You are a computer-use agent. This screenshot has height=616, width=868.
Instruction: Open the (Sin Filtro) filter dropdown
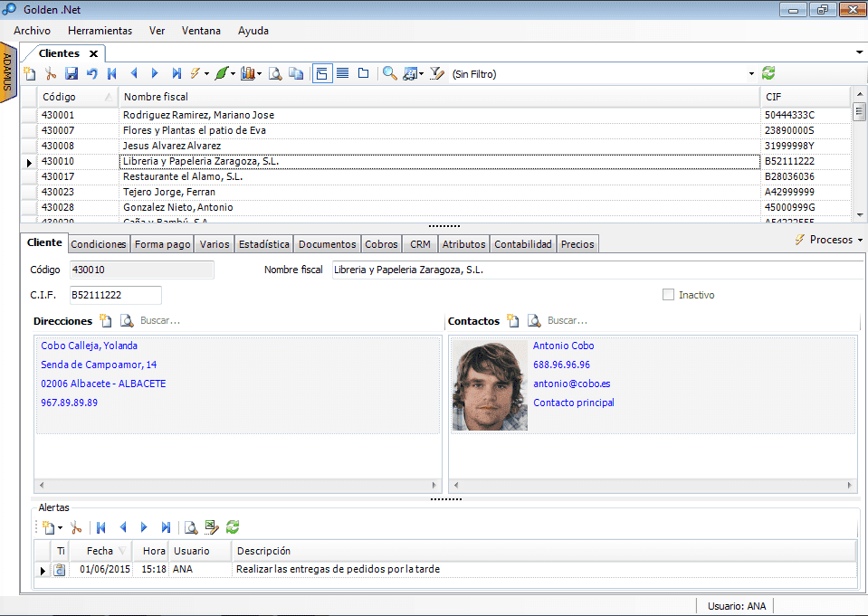point(751,74)
